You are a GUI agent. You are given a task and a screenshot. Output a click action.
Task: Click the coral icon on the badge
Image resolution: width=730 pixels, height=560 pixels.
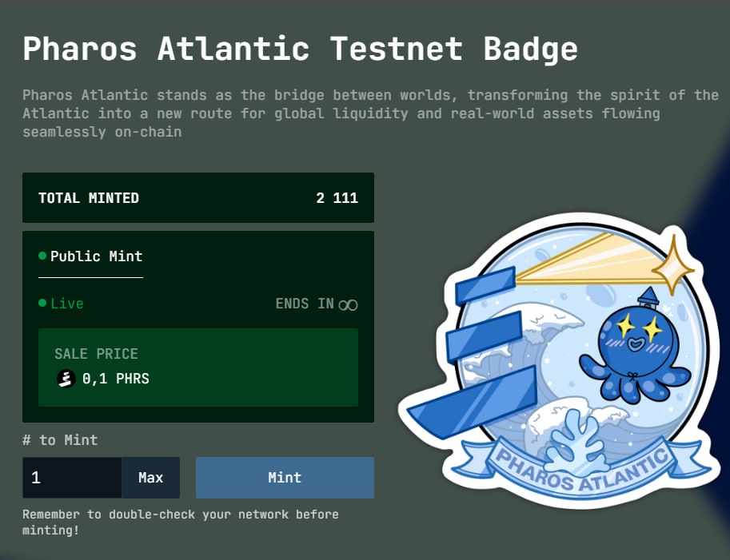[x=577, y=442]
